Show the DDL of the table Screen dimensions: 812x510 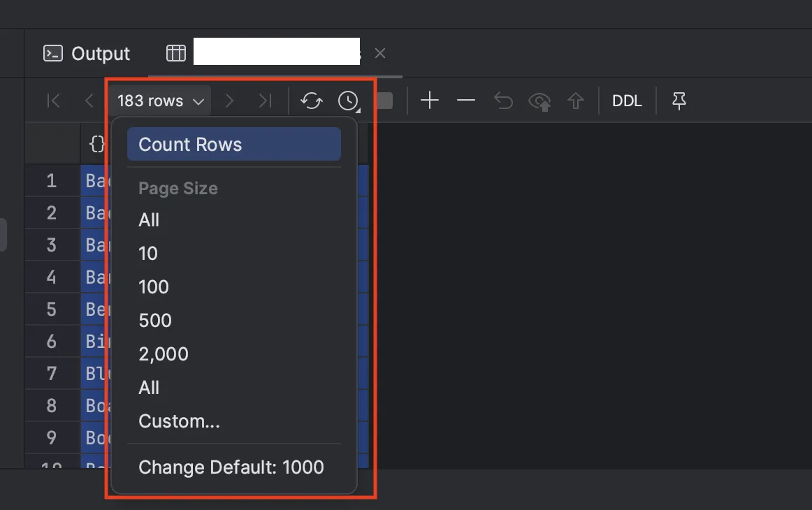(x=627, y=101)
